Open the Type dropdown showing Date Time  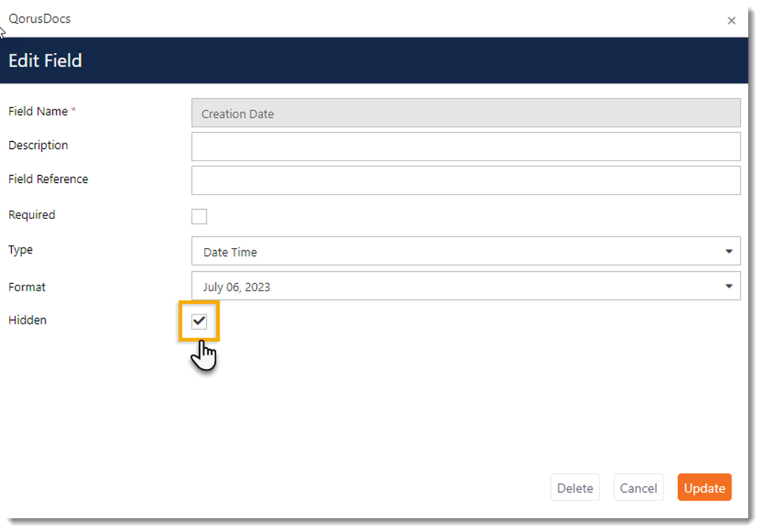coord(465,251)
